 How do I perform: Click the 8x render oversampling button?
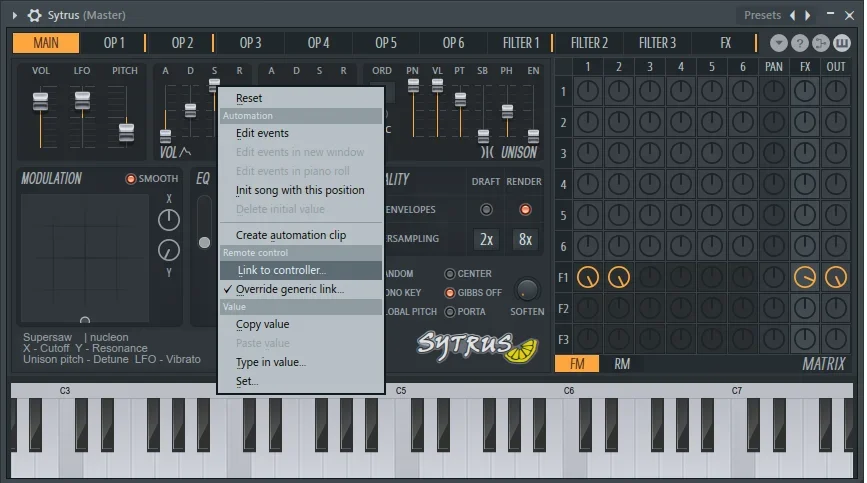(x=524, y=240)
